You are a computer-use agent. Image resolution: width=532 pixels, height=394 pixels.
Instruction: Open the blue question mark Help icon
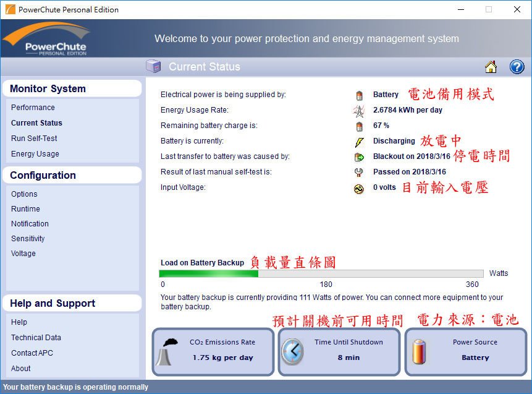tap(517, 67)
